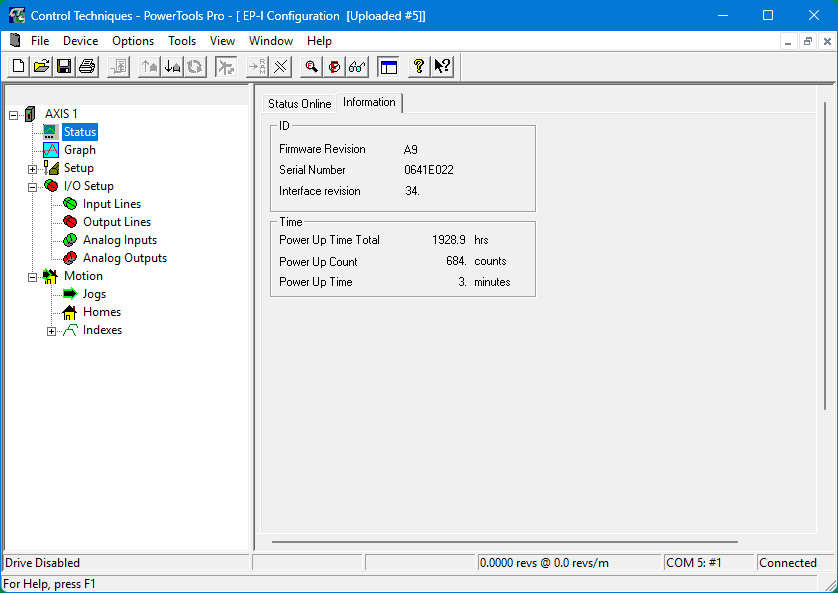Click the 1928.9 hrs power up value
Image resolution: width=838 pixels, height=593 pixels.
pyautogui.click(x=448, y=240)
